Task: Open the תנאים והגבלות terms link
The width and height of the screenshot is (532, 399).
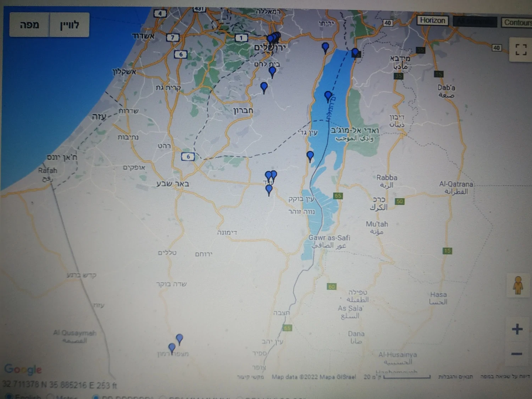Action: point(455,377)
